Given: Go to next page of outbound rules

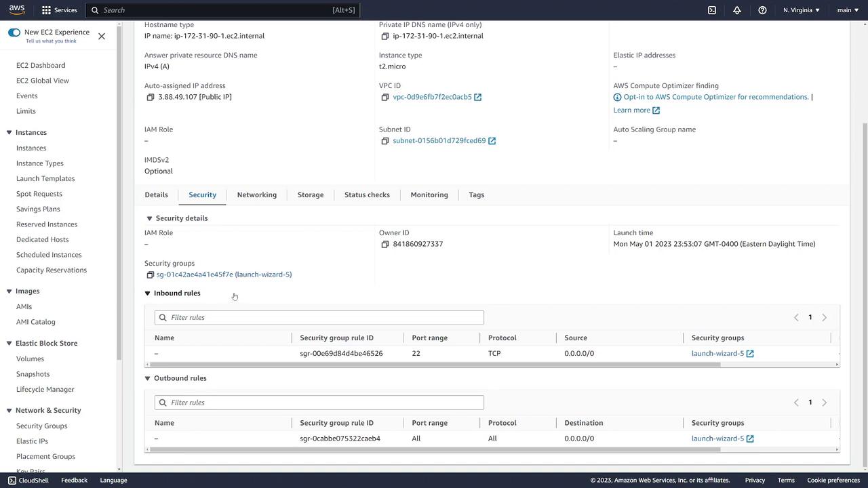Looking at the screenshot, I should (825, 403).
